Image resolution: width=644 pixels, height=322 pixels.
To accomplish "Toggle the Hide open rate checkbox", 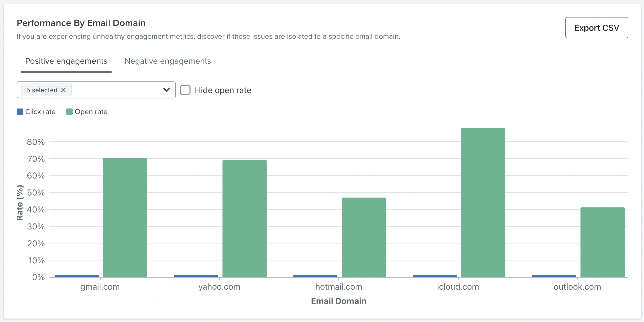I will 186,90.
